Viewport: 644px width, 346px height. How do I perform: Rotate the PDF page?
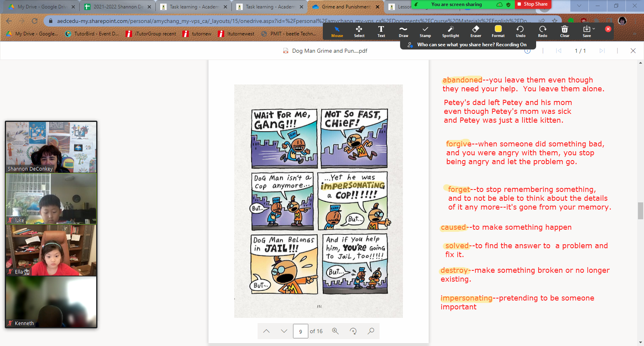[x=353, y=331]
